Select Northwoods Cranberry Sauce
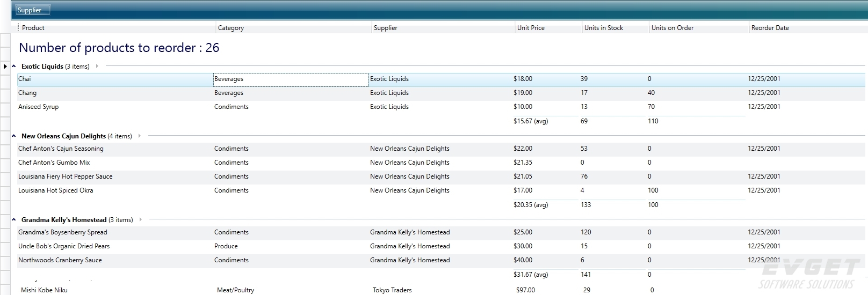This screenshot has width=868, height=295. 60,261
